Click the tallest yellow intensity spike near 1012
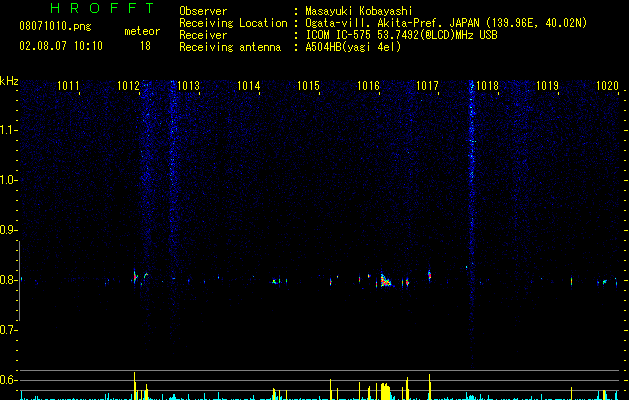629x400 pixels. [135, 386]
